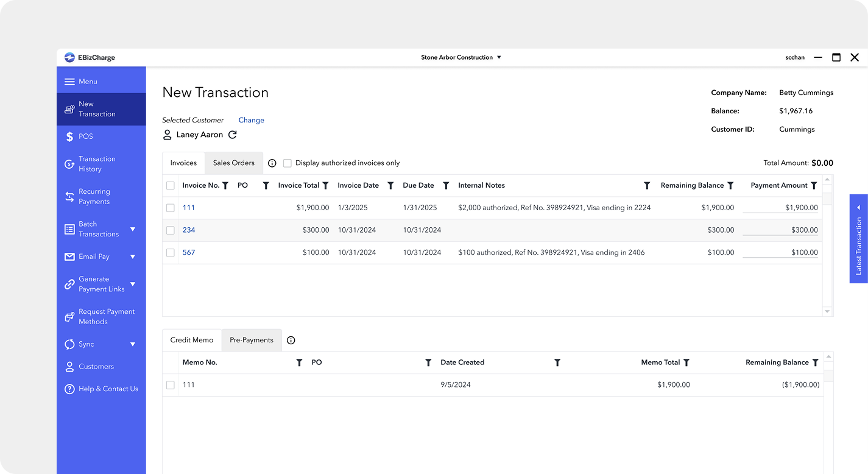Click the Customers person icon
The width and height of the screenshot is (868, 474).
tap(69, 367)
